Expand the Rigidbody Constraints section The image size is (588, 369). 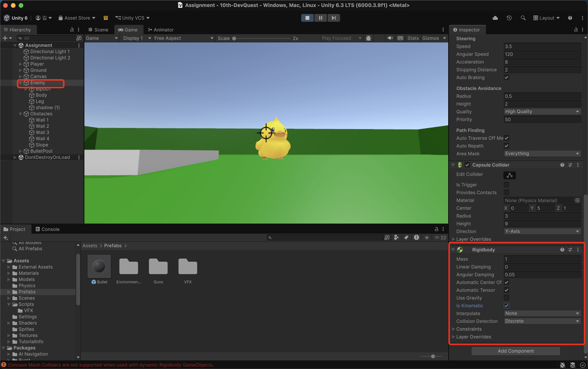[x=453, y=329]
